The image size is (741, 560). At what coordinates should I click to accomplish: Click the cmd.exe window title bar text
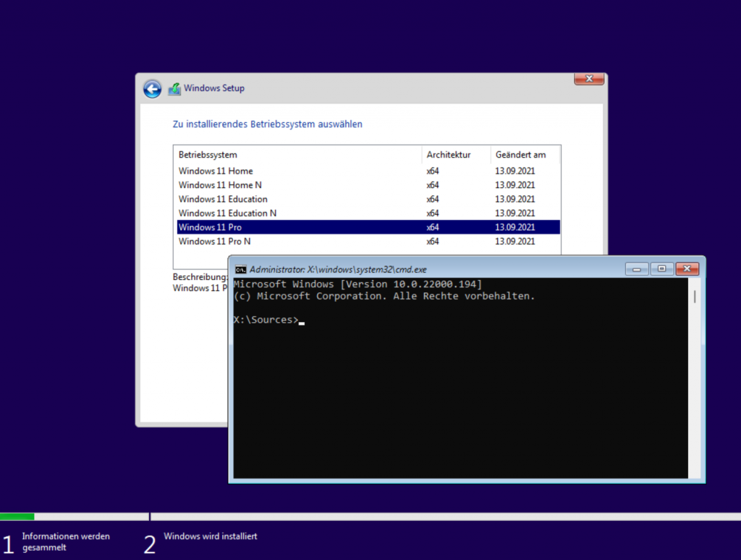coord(338,269)
